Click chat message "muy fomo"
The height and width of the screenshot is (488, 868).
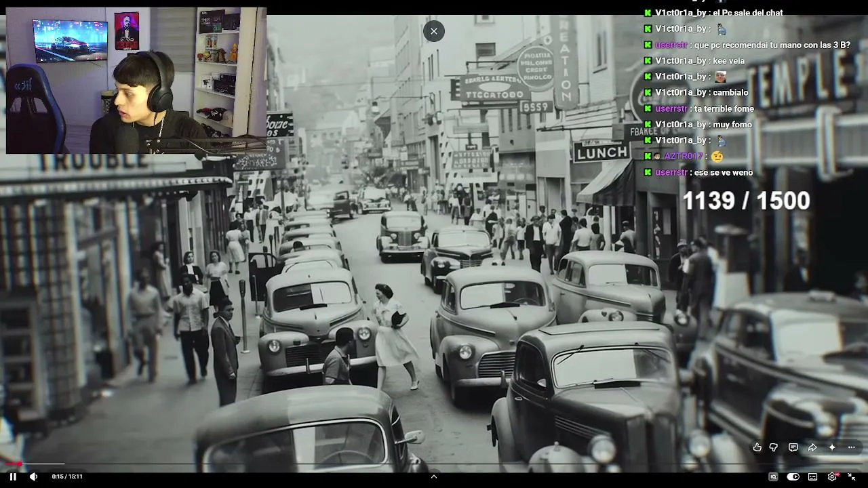pyautogui.click(x=732, y=125)
